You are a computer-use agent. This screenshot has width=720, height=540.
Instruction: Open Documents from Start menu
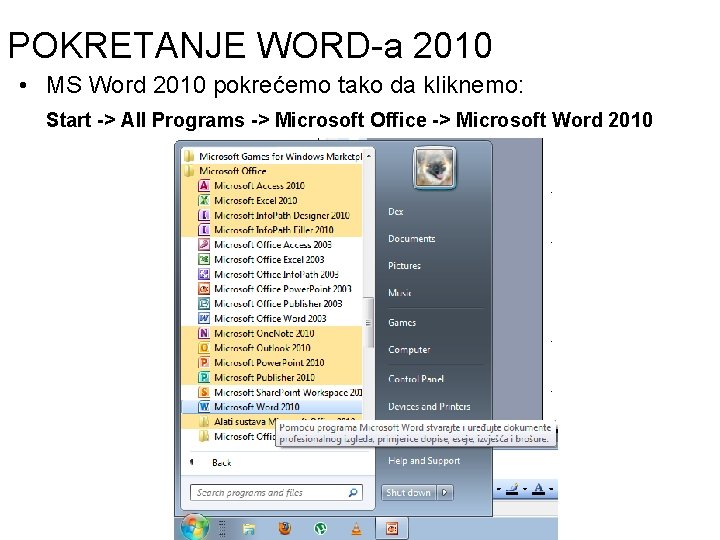[411, 239]
